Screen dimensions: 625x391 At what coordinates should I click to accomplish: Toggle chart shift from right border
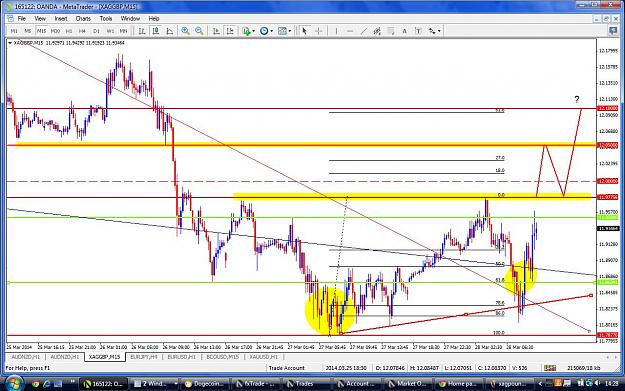(x=230, y=31)
